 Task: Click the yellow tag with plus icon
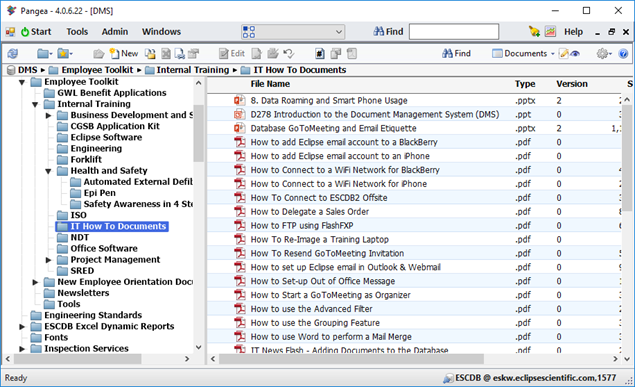tap(534, 32)
